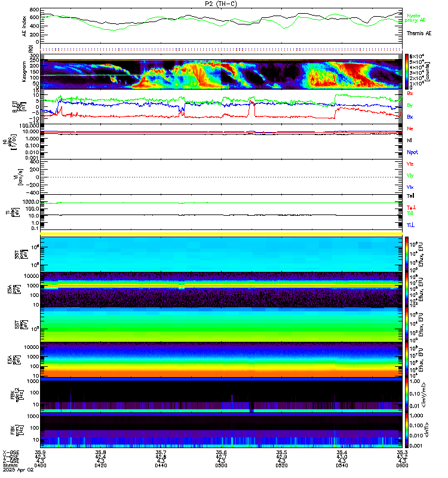Click the "35.3" X-GSE position value
The height and width of the screenshot is (478, 448).
click(402, 452)
